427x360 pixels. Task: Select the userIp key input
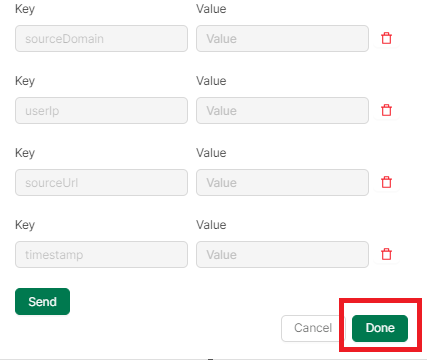[101, 111]
